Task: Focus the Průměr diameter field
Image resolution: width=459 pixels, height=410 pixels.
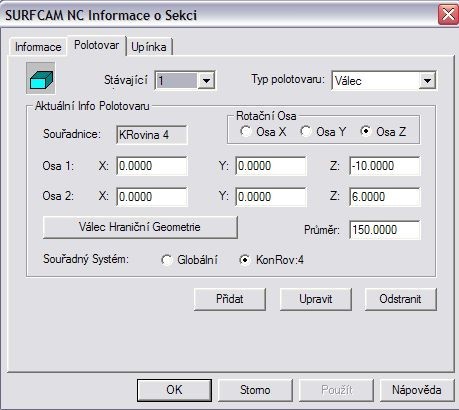Action: 385,230
